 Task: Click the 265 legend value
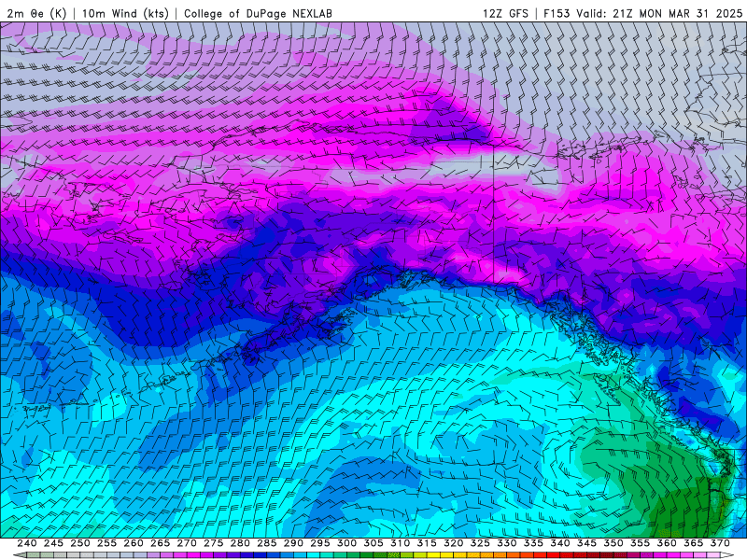click(160, 543)
